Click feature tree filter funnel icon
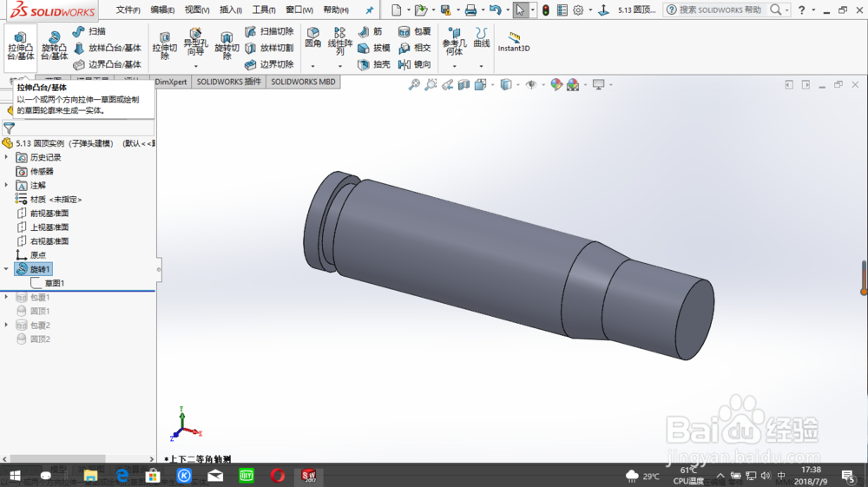Image resolution: width=868 pixels, height=487 pixels. [x=9, y=128]
